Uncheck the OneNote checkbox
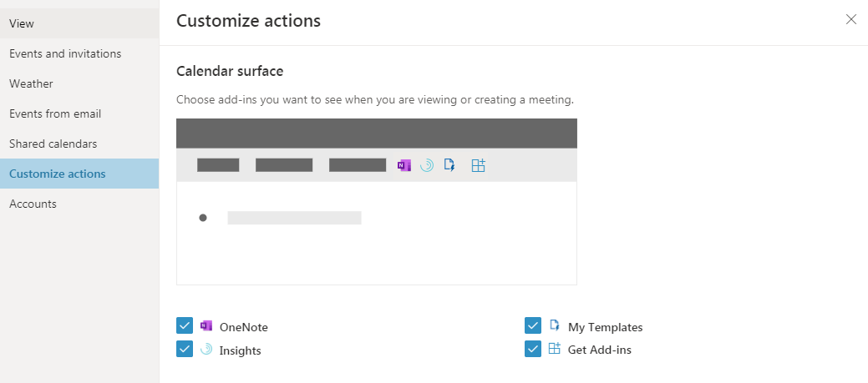This screenshot has height=383, width=868. pyautogui.click(x=185, y=326)
